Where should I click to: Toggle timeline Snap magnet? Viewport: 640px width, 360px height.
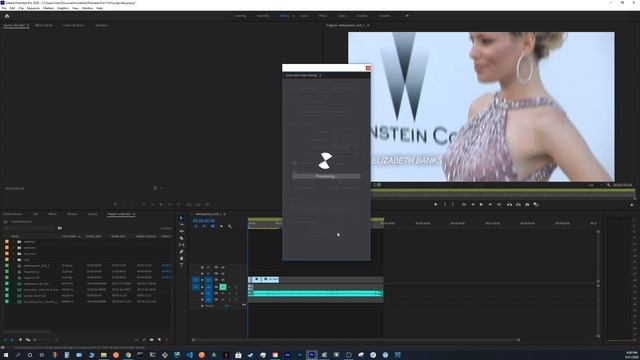click(x=204, y=227)
